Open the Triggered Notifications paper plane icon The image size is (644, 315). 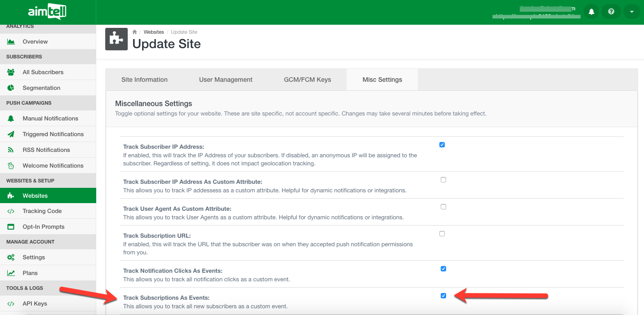tap(11, 134)
